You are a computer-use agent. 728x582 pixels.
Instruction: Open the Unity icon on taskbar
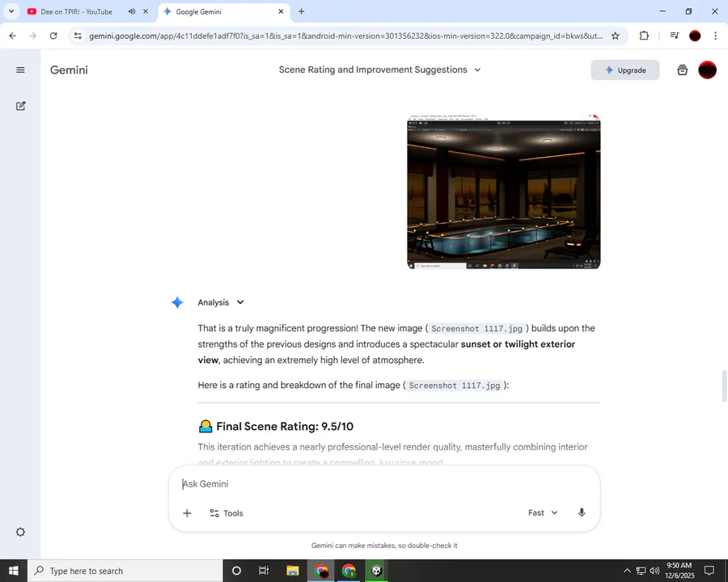[376, 571]
